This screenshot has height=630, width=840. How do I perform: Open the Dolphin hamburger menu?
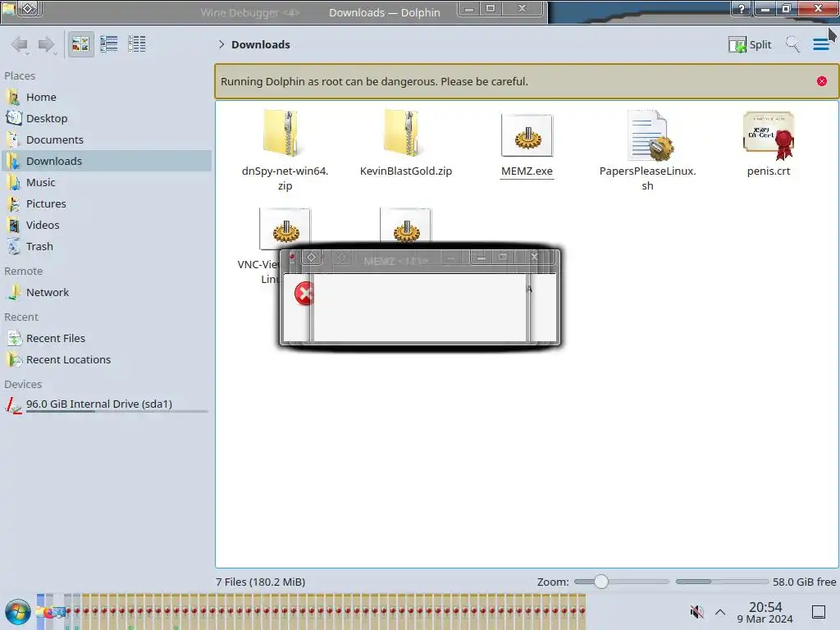click(x=820, y=44)
